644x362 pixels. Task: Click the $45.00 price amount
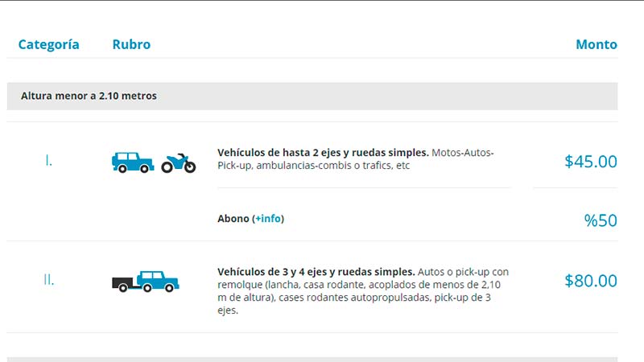point(591,162)
